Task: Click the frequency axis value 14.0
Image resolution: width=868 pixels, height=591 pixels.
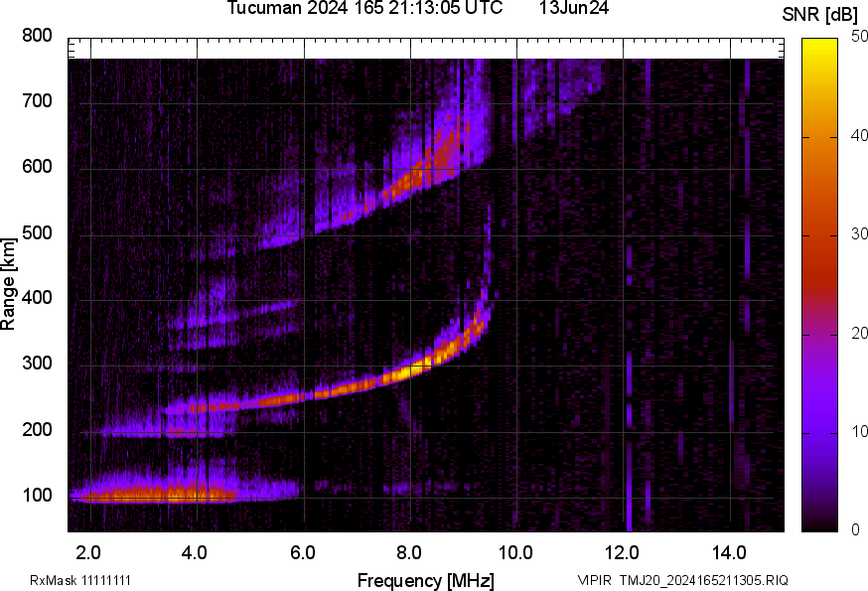Action: point(729,553)
